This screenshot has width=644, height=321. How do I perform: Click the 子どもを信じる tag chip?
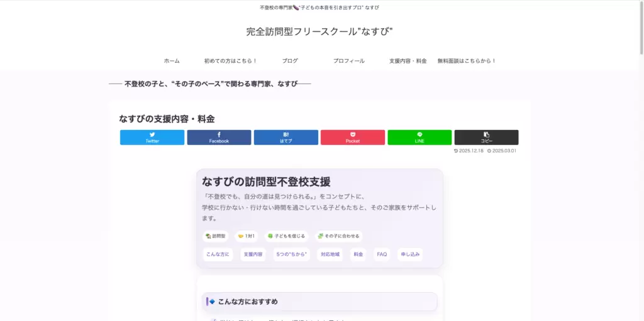click(286, 236)
